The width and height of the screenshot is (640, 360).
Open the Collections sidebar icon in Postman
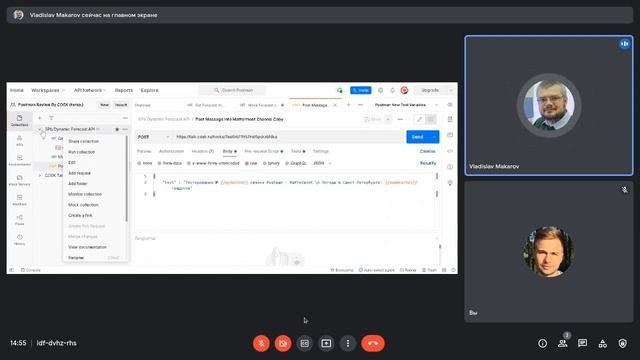(19, 120)
